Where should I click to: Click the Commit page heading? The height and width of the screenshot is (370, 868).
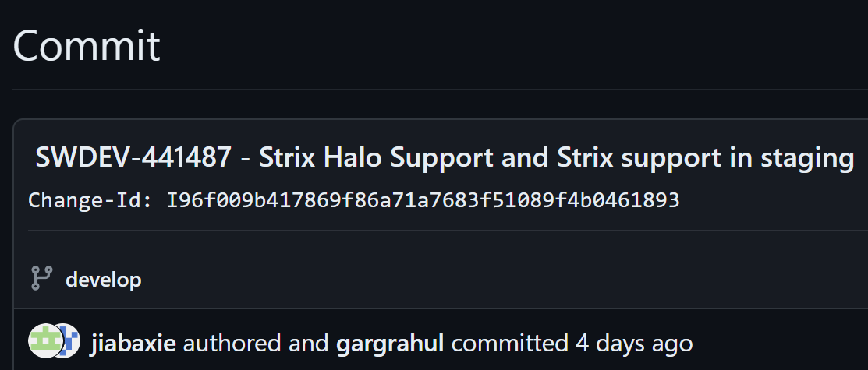tap(87, 45)
